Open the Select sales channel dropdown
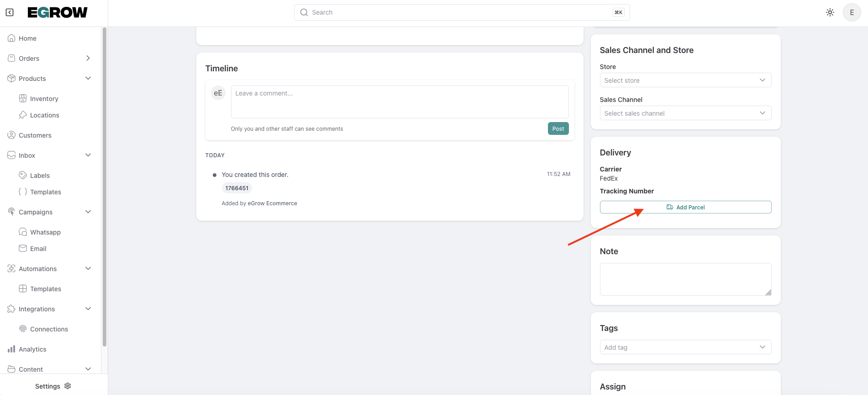 pos(685,113)
